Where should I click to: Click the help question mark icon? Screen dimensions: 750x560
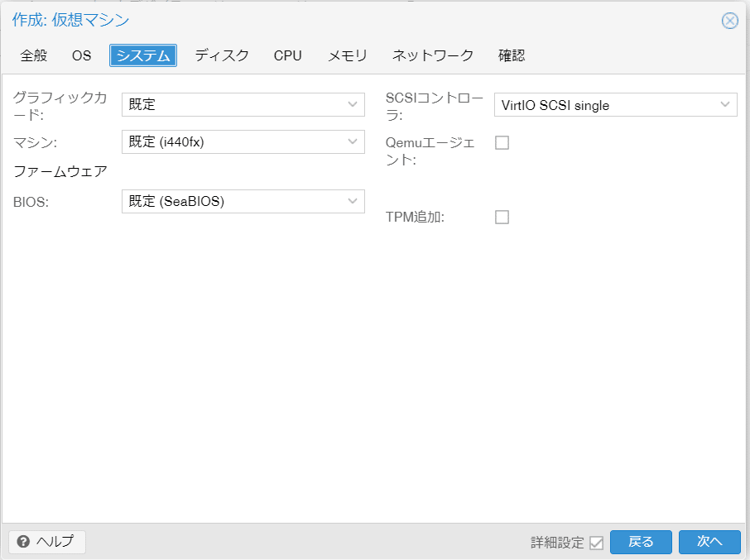click(23, 541)
